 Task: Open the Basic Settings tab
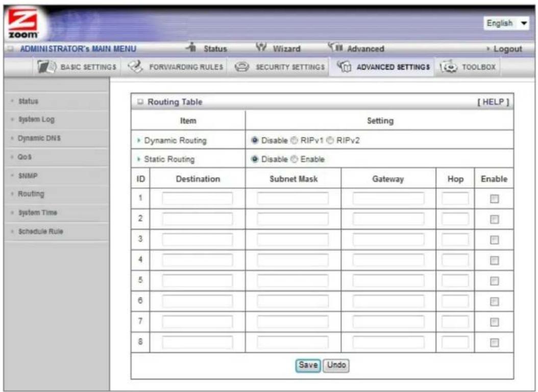click(x=77, y=67)
